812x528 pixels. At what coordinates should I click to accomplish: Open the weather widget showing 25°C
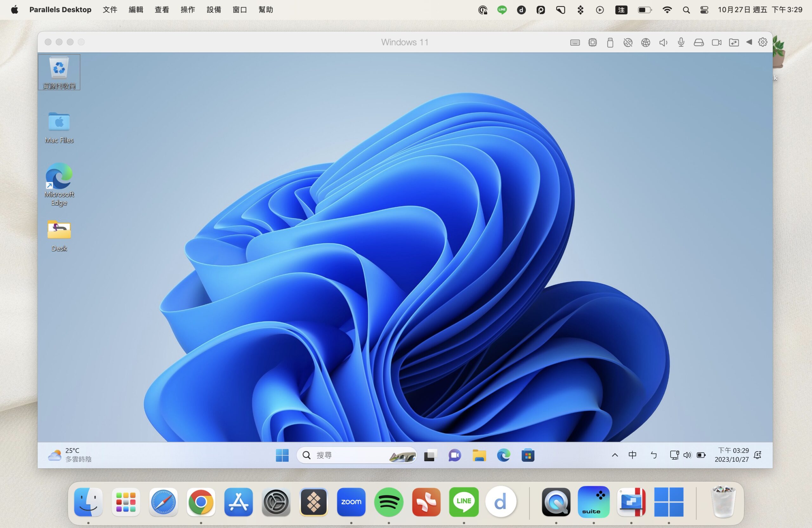tap(70, 455)
